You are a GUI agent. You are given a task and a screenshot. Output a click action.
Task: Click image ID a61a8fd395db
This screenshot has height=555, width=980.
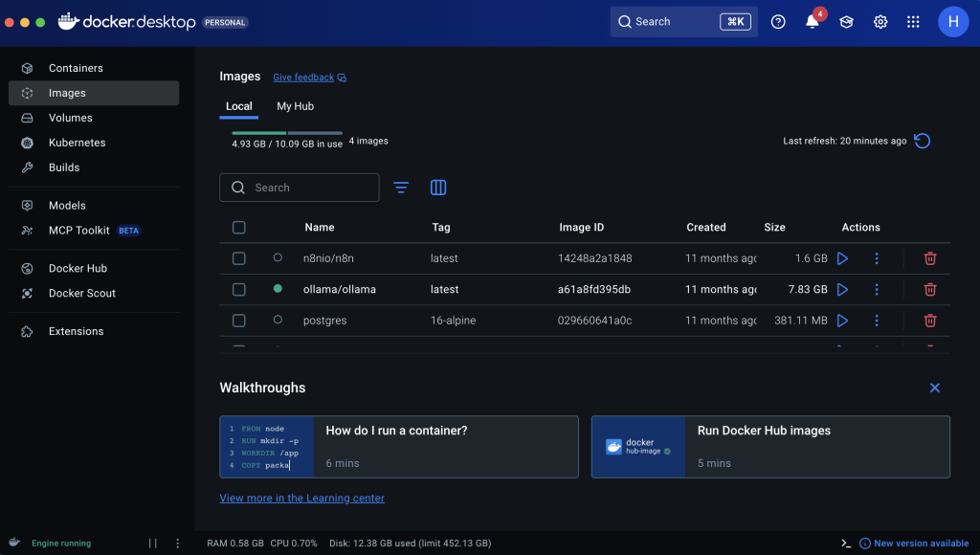(x=593, y=289)
